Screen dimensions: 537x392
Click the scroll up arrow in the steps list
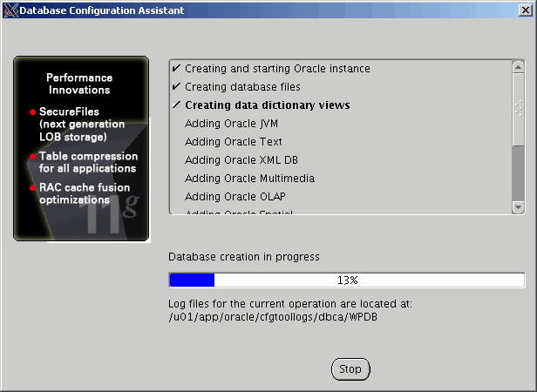click(518, 67)
